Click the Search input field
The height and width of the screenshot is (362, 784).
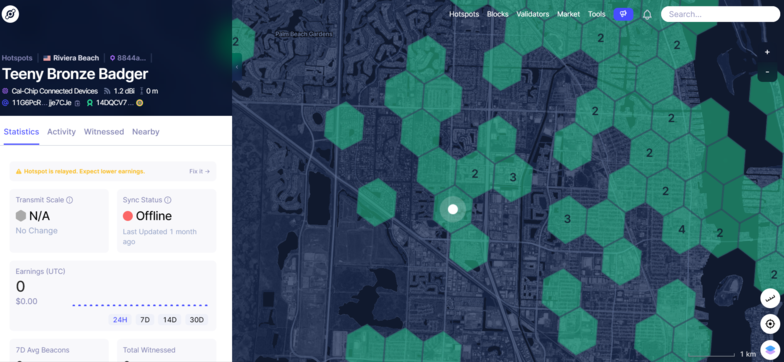tap(720, 14)
